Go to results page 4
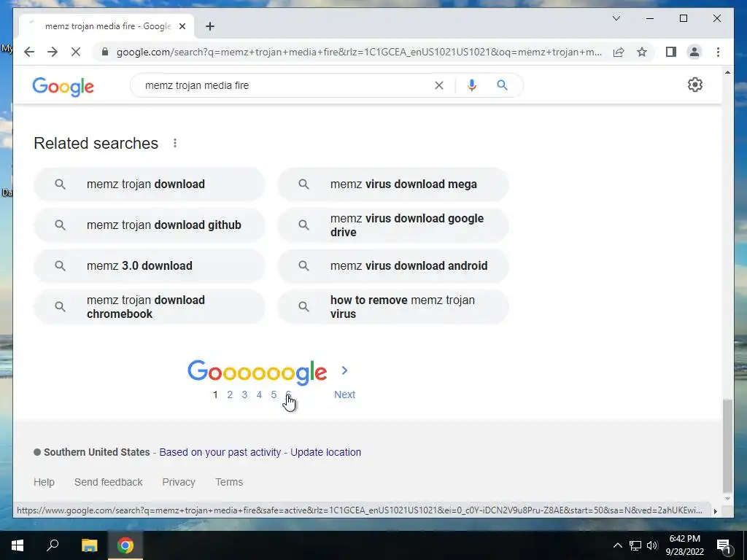 pos(259,394)
